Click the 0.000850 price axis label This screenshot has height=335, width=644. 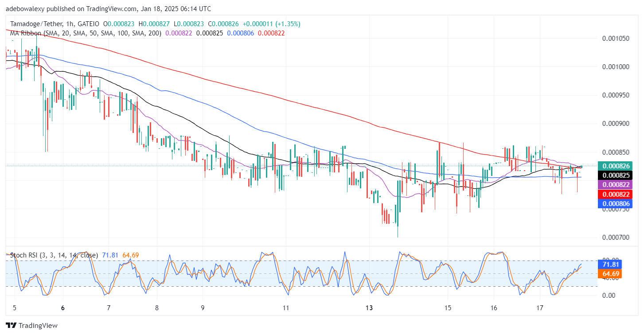pos(617,152)
